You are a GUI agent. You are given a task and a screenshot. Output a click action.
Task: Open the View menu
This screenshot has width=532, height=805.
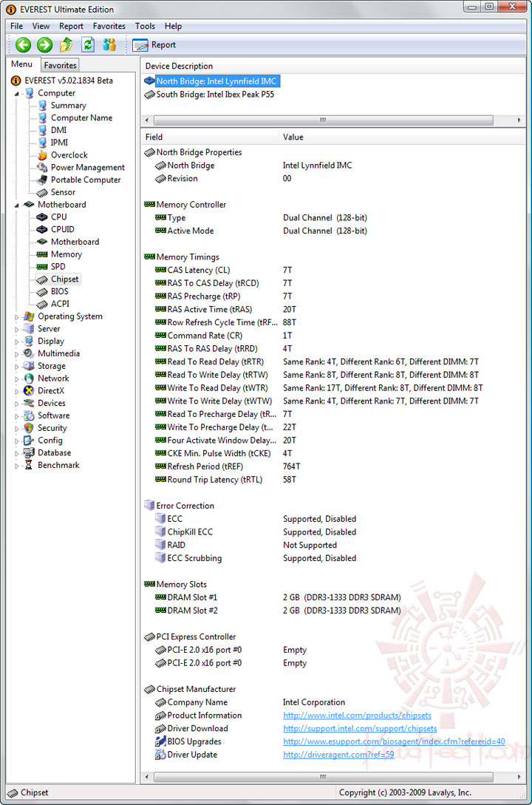click(41, 26)
